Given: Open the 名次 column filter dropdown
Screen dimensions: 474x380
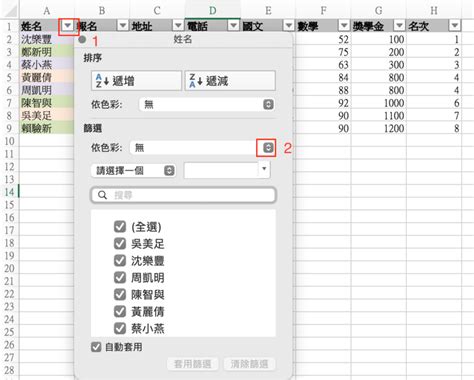Looking at the screenshot, I should (455, 26).
